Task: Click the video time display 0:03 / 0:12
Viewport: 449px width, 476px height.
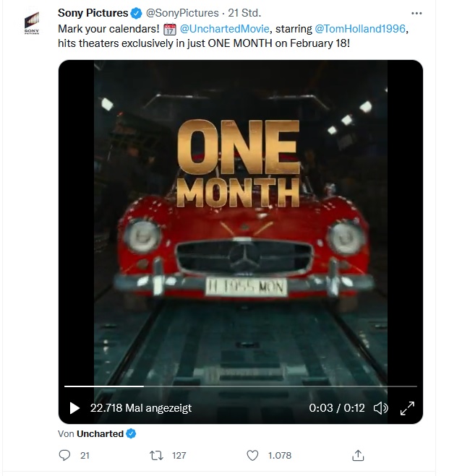Action: 337,408
